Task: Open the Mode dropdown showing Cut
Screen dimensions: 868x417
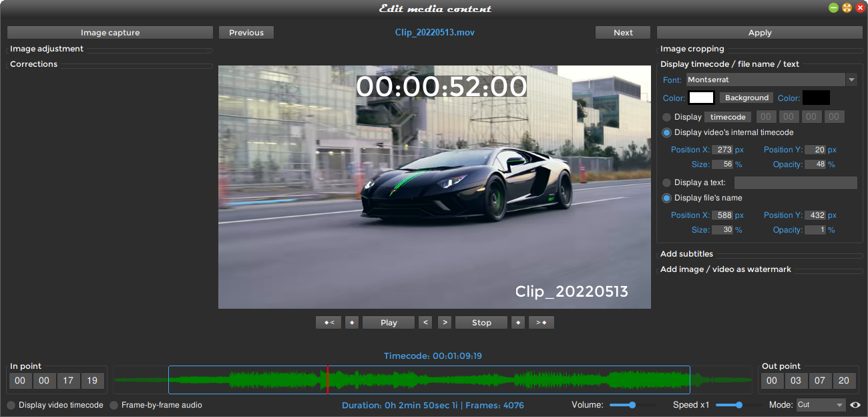Action: (821, 404)
